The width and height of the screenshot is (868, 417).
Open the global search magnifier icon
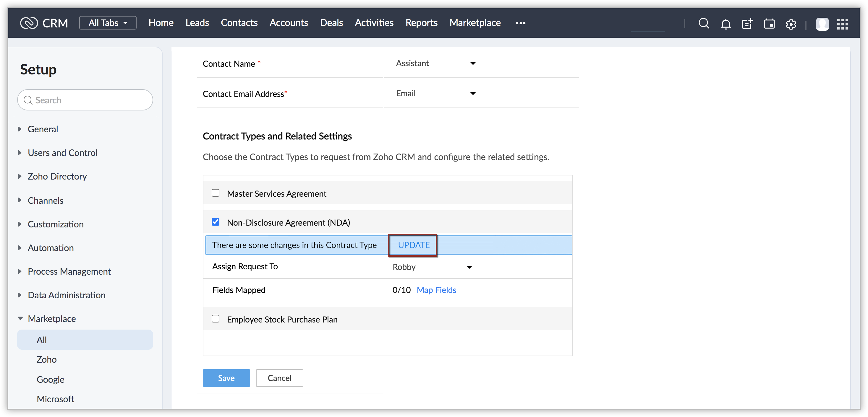tap(704, 23)
